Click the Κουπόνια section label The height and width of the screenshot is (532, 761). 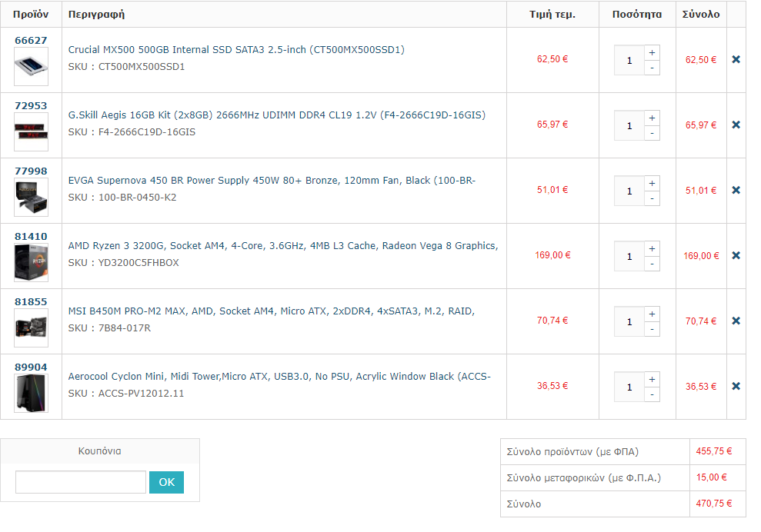pyautogui.click(x=99, y=451)
